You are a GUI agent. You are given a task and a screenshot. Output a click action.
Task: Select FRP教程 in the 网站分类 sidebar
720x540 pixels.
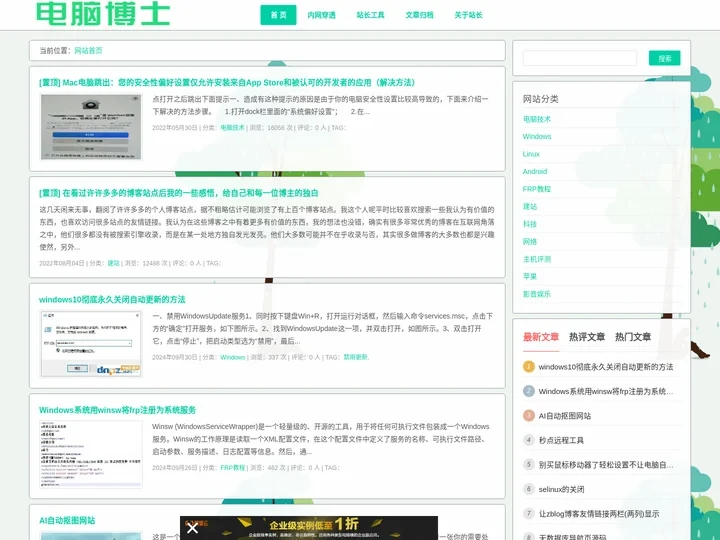coord(537,189)
